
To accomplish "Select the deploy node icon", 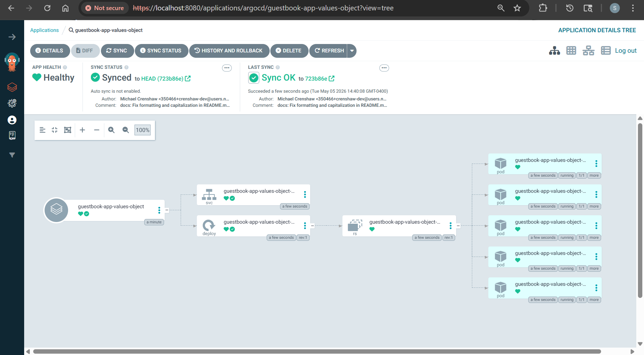I will (209, 225).
